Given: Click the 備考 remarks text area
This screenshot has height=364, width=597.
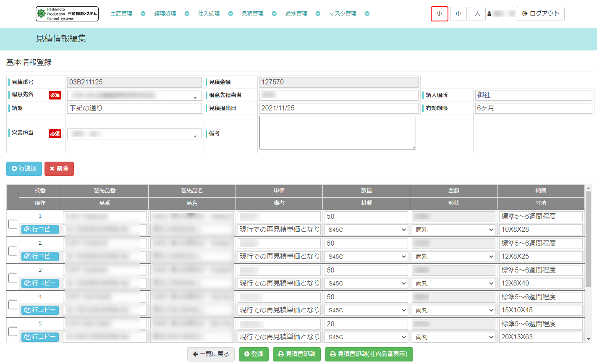Looking at the screenshot, I should tap(338, 133).
